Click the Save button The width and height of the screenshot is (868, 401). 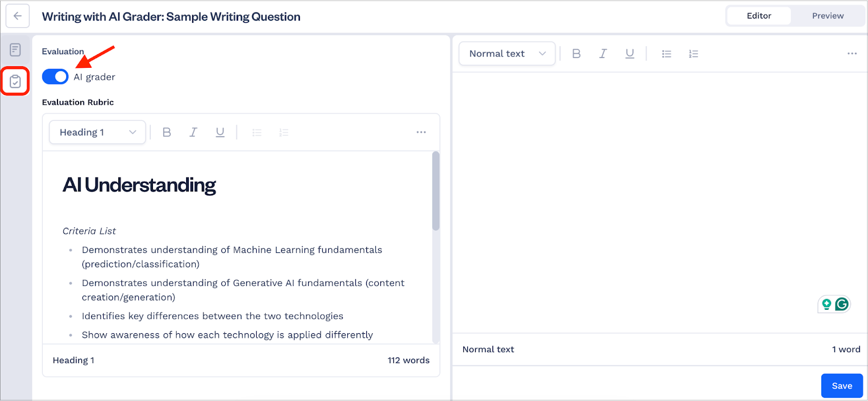click(841, 386)
